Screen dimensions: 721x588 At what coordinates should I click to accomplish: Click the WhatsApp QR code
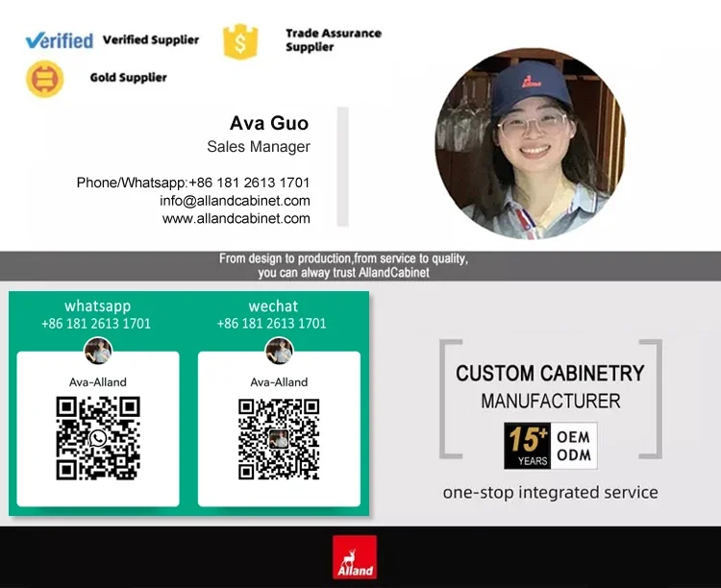(98, 438)
